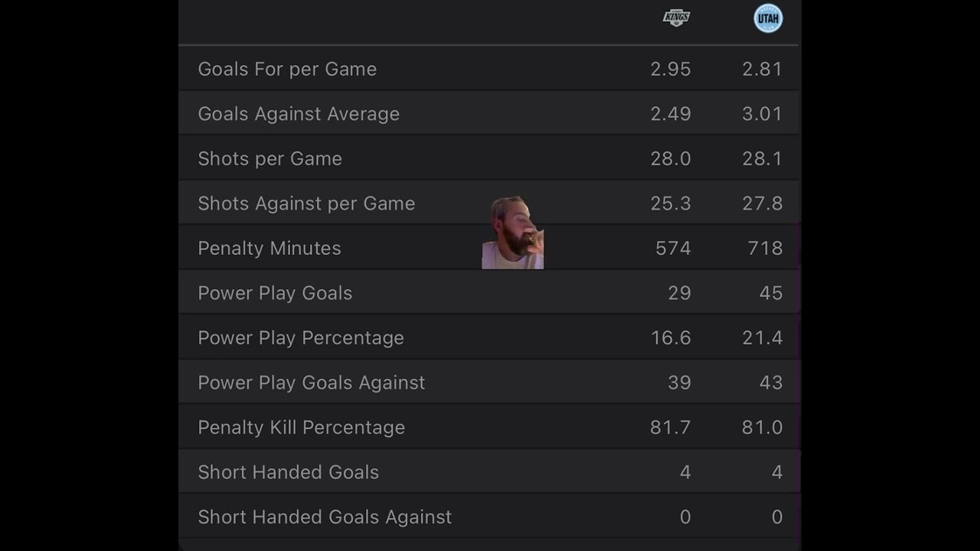The height and width of the screenshot is (551, 980).
Task: Click Kings' 574 penalty minutes value
Action: [x=673, y=248]
